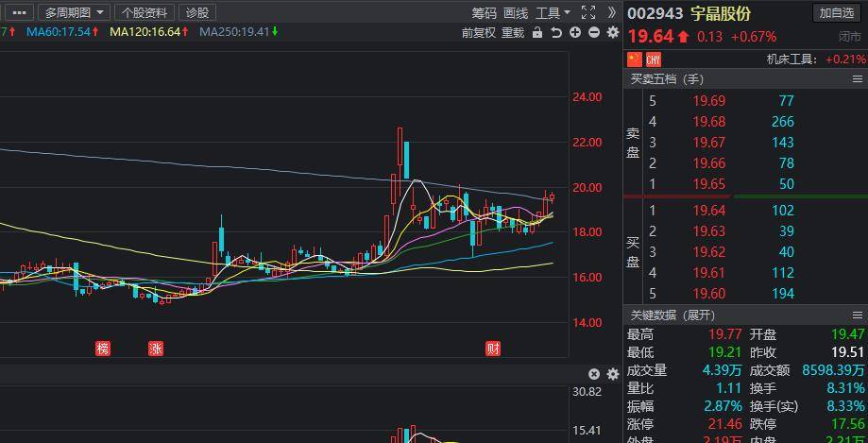
Task: Open the 个股资料 tab
Action: pyautogui.click(x=145, y=12)
